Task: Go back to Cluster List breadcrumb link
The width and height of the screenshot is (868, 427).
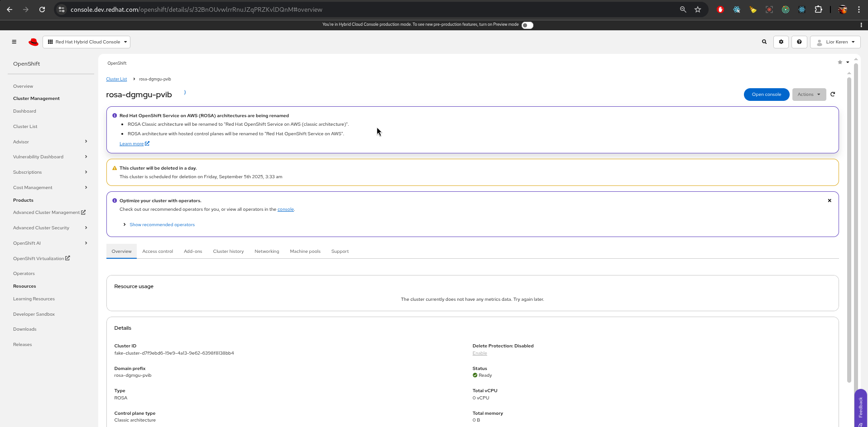Action: point(116,79)
